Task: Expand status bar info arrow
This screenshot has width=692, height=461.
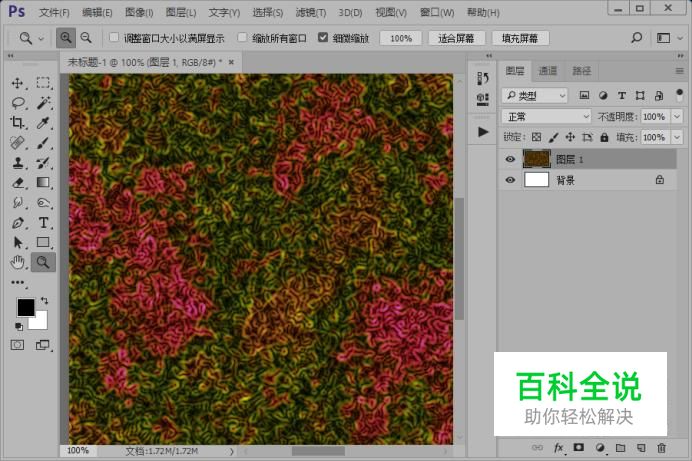Action: click(232, 451)
